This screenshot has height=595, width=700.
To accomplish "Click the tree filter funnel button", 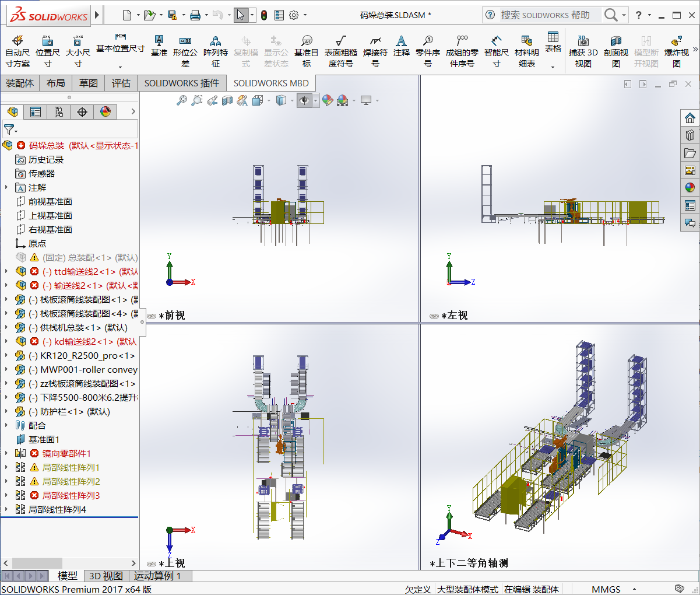I will [10, 129].
